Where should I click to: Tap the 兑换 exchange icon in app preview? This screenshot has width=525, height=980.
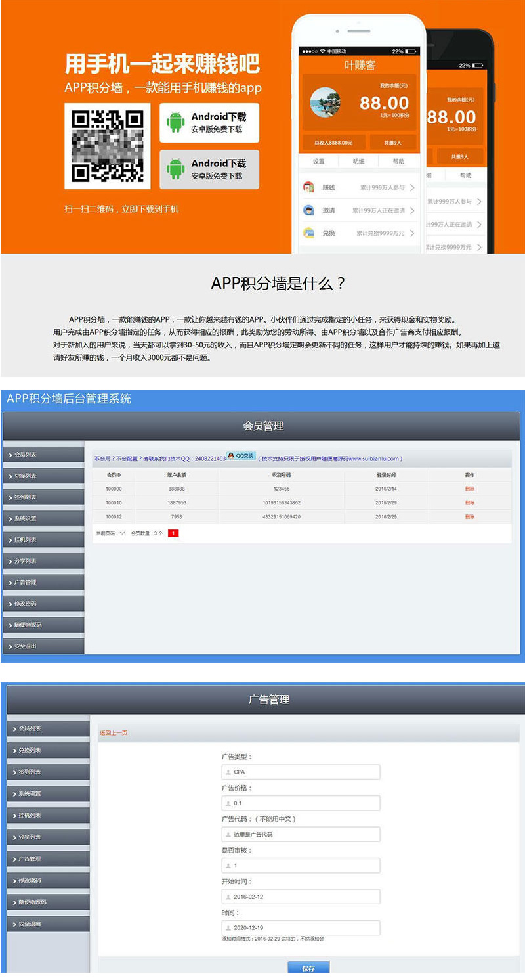(308, 233)
